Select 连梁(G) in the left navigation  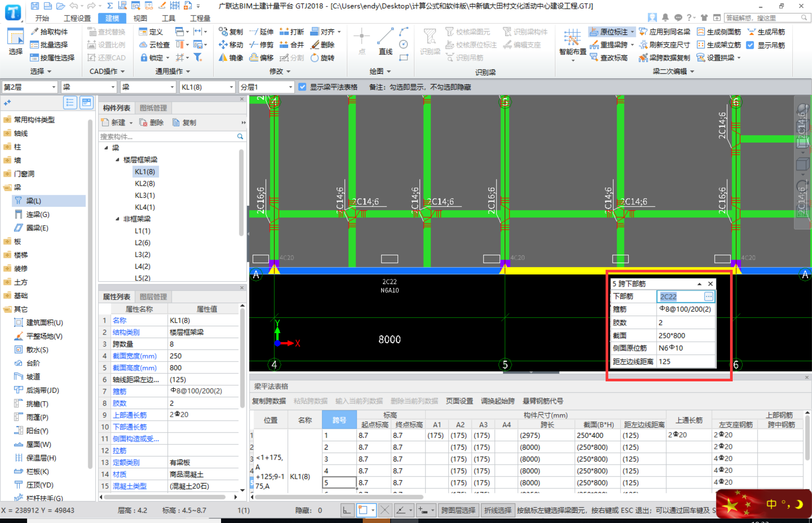38,215
